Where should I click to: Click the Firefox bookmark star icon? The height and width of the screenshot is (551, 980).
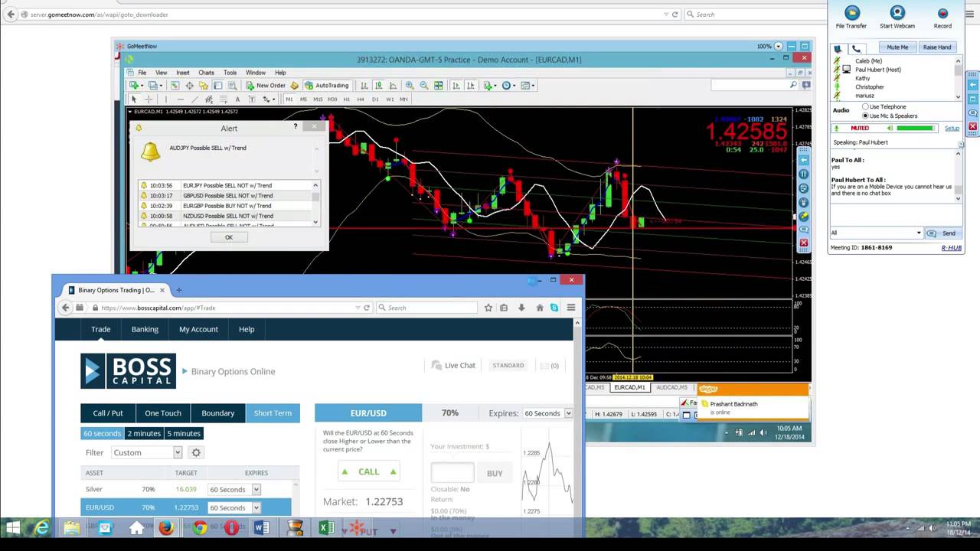point(488,308)
